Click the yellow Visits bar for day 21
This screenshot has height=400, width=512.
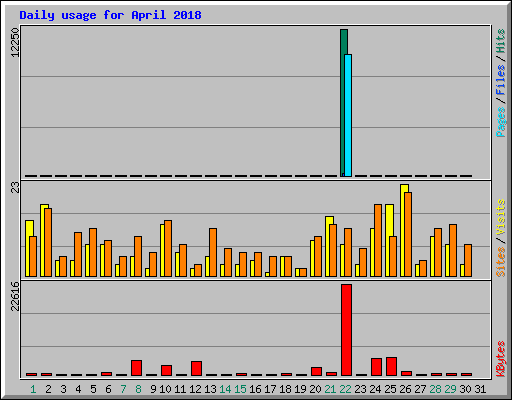tap(328, 246)
